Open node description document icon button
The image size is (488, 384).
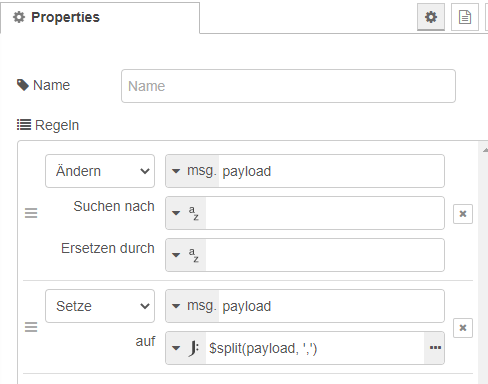click(465, 17)
